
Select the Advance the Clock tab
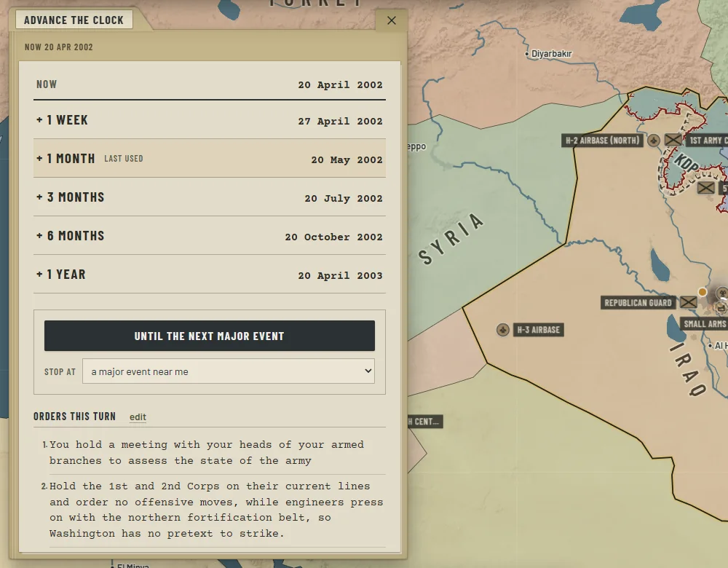tap(74, 20)
